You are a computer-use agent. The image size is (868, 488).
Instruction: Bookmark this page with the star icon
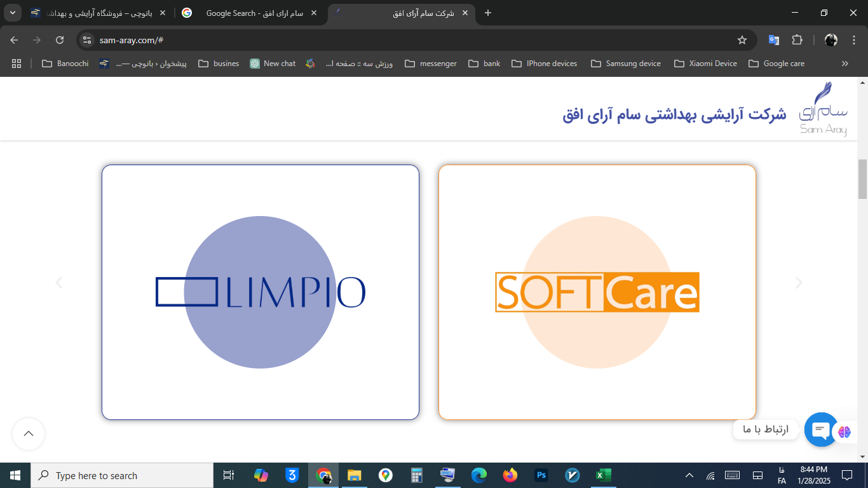point(742,40)
